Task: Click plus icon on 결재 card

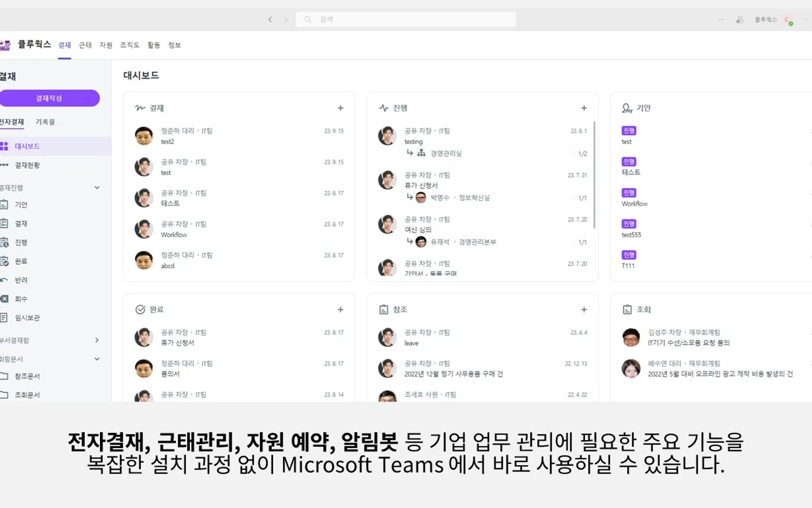Action: point(341,108)
